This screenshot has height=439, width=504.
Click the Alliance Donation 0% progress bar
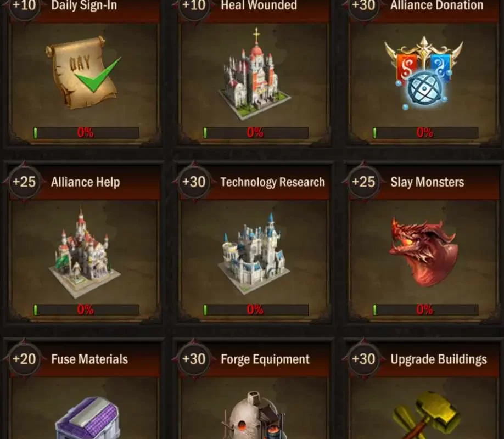coord(425,132)
